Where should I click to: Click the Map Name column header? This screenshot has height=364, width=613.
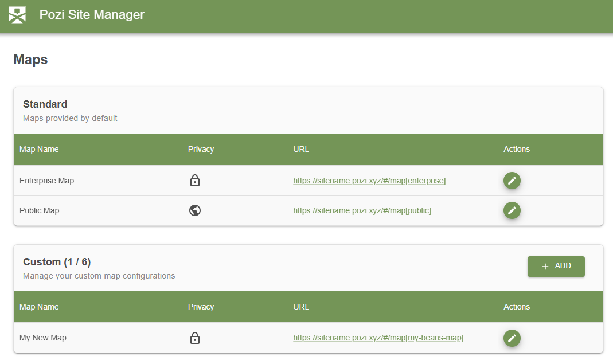(39, 149)
